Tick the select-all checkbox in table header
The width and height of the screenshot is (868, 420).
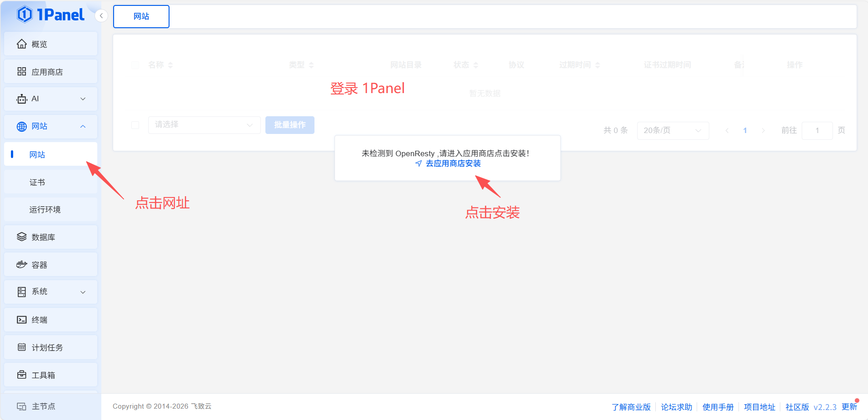point(135,65)
